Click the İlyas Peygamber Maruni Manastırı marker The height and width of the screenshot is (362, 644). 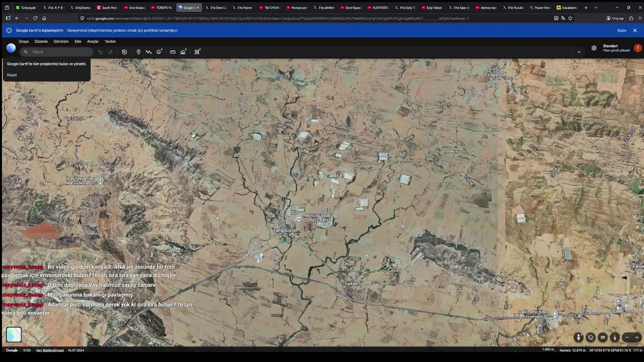(100, 180)
